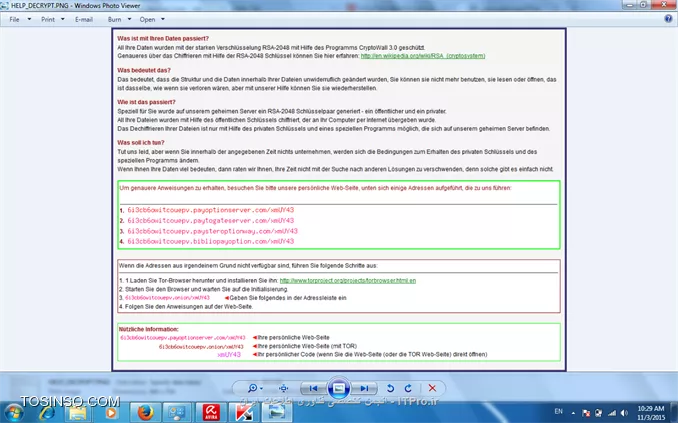This screenshot has width=678, height=423.
Task: Click the paytogateserver.com address
Action: [211, 221]
